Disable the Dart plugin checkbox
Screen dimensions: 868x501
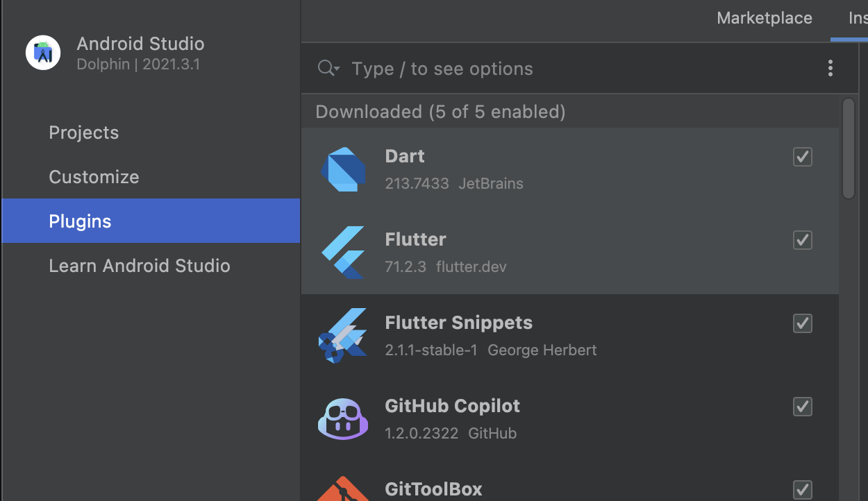coord(803,157)
